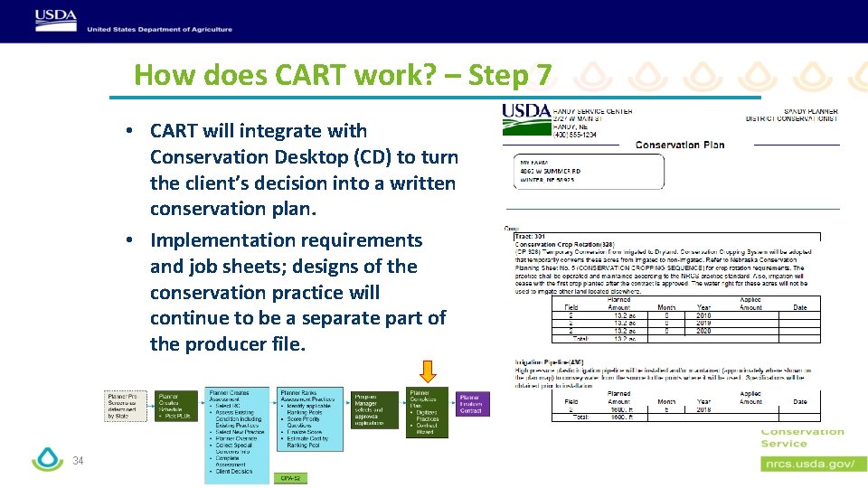Click the water drop icon beside slide number

[48, 459]
